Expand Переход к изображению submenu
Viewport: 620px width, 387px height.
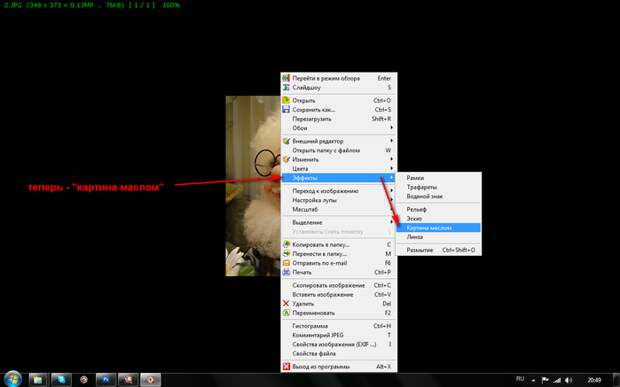pyautogui.click(x=339, y=191)
